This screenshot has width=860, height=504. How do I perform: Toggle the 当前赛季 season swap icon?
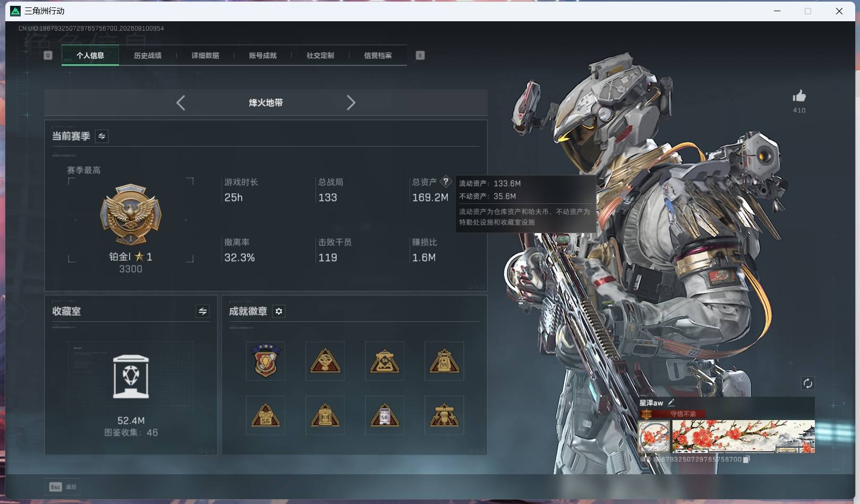click(x=101, y=136)
